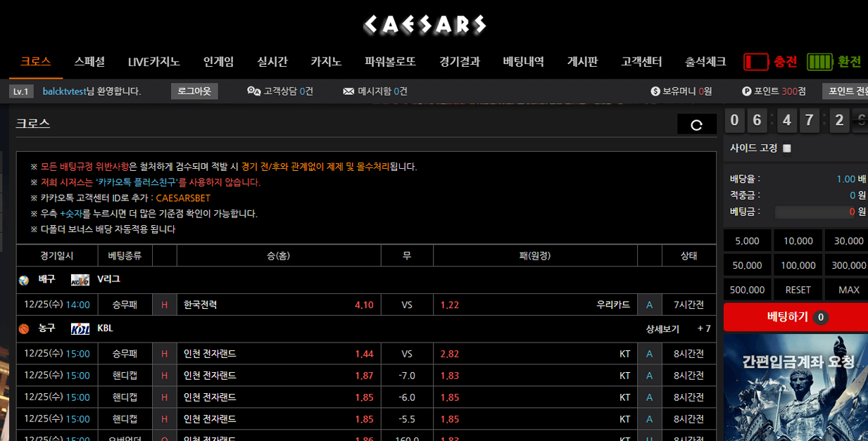The width and height of the screenshot is (868, 441).
Task: Click the V리그 league logo
Action: click(x=80, y=280)
